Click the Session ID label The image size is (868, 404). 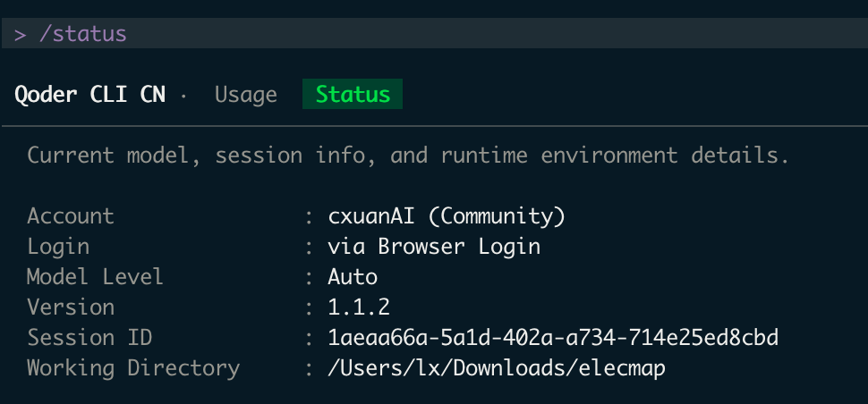89,337
